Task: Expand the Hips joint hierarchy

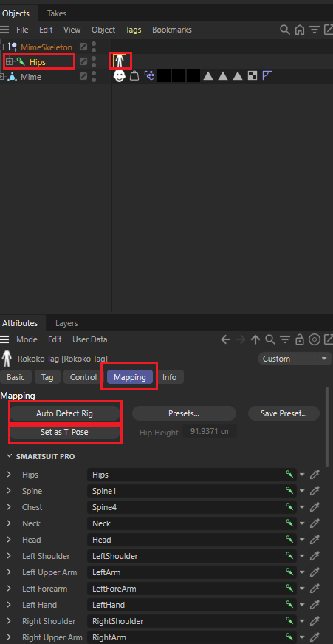Action: click(x=9, y=61)
